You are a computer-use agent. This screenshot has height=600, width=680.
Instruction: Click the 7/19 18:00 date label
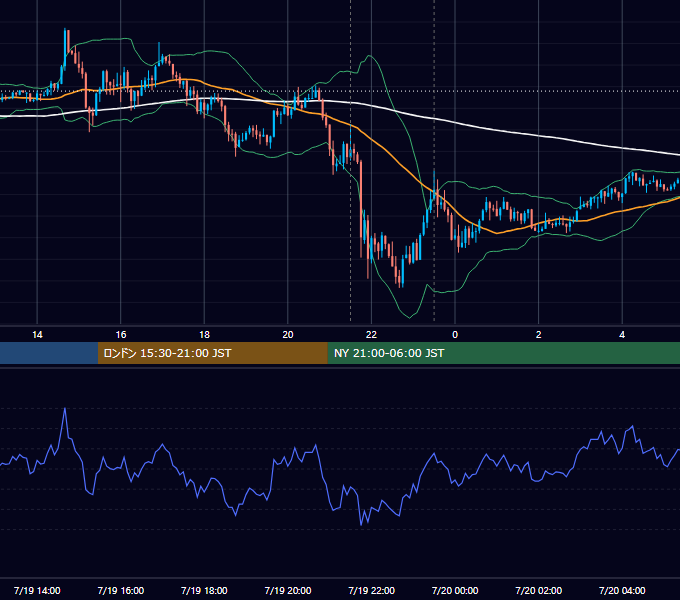pos(204,590)
